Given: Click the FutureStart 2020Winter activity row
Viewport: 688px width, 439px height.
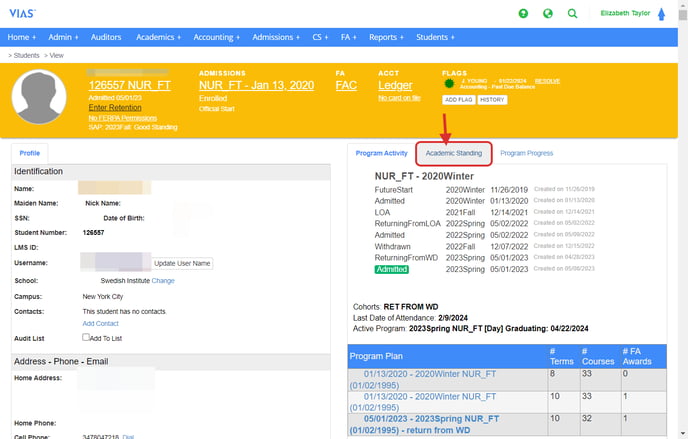Looking at the screenshot, I should click(x=484, y=189).
